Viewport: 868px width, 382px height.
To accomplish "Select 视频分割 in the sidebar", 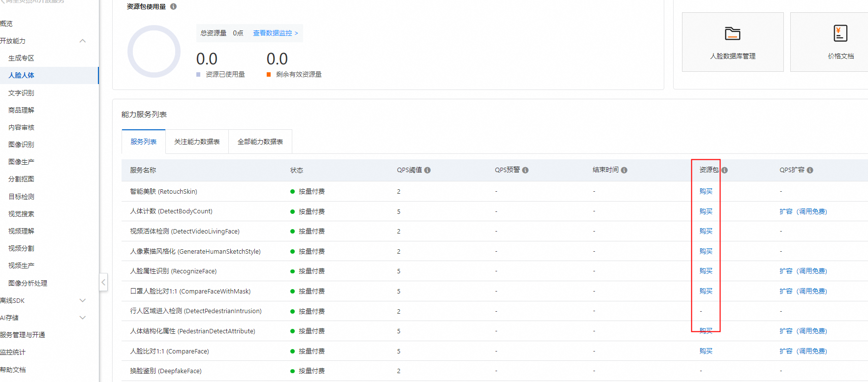I will [21, 248].
